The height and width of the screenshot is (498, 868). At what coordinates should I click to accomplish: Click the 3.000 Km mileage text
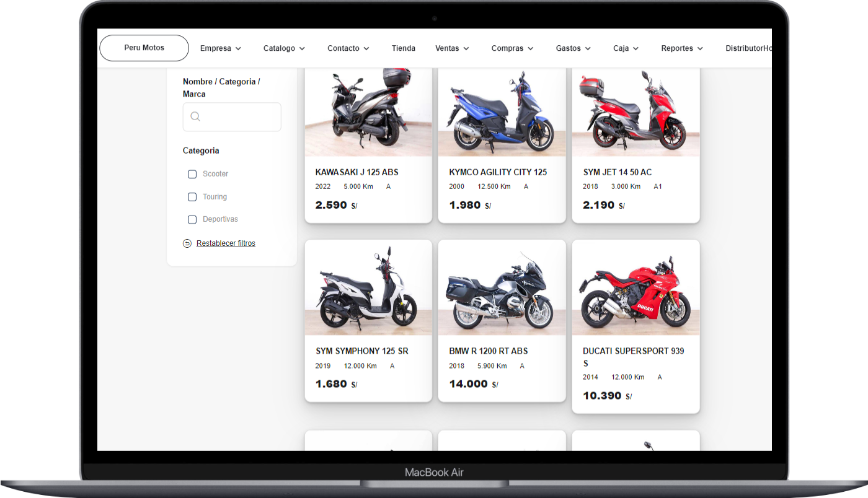pyautogui.click(x=627, y=186)
